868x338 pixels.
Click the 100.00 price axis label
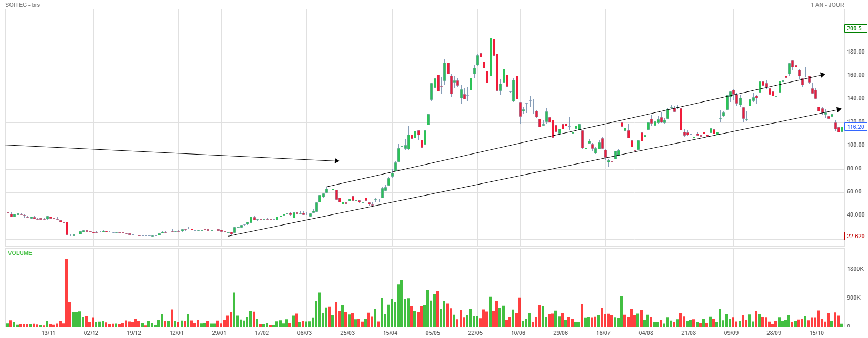pyautogui.click(x=855, y=145)
